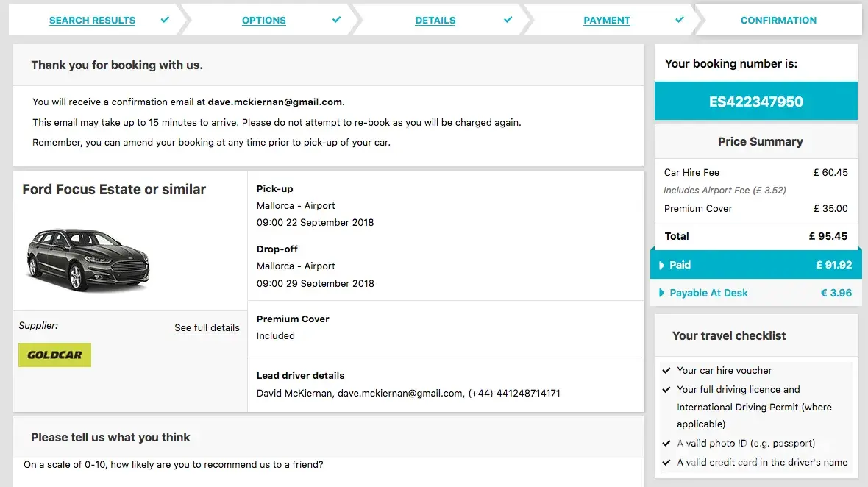The image size is (868, 487).
Task: Click booking number ES422347950
Action: (755, 102)
